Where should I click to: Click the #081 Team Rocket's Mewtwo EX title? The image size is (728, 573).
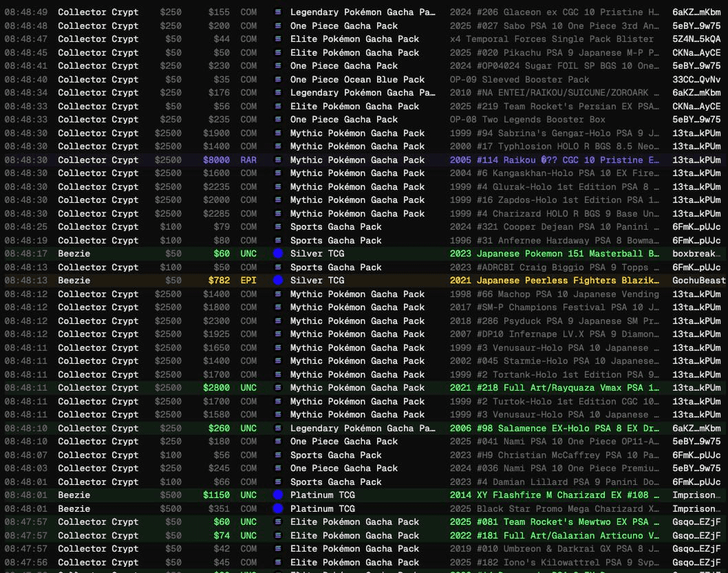pyautogui.click(x=555, y=522)
